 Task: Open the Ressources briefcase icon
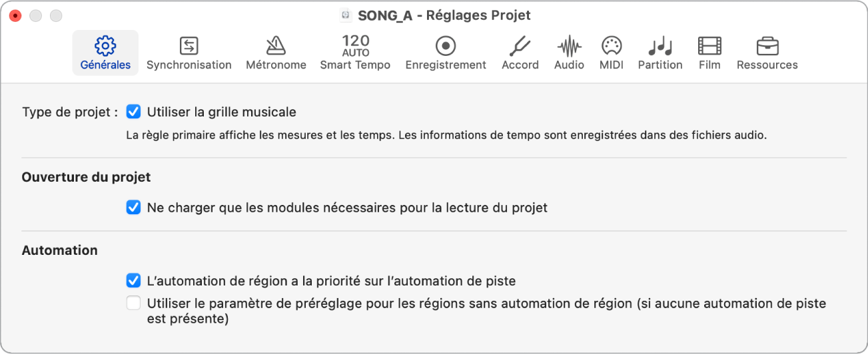[x=767, y=46]
